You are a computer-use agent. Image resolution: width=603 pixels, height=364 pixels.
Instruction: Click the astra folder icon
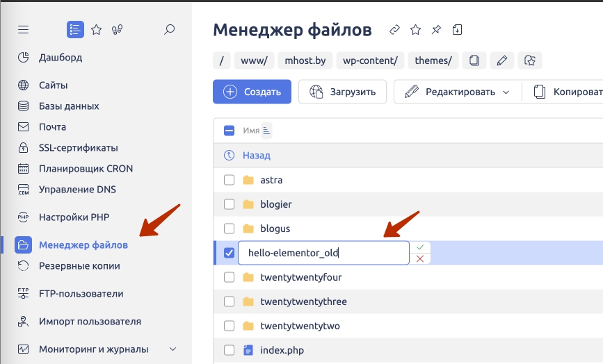click(248, 180)
